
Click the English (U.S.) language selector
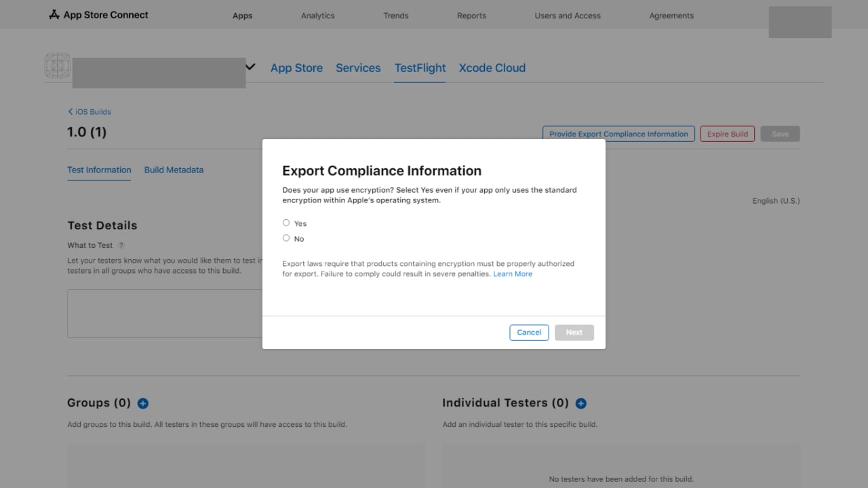776,201
